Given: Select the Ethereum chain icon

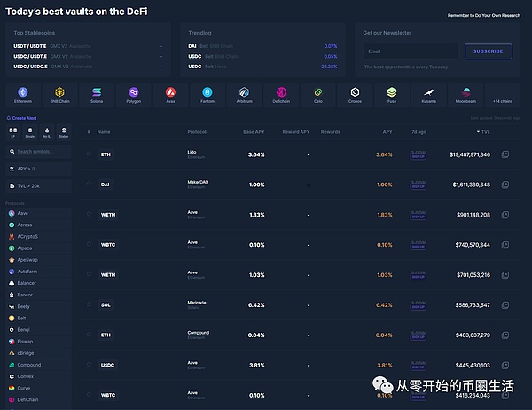Looking at the screenshot, I should [x=23, y=94].
